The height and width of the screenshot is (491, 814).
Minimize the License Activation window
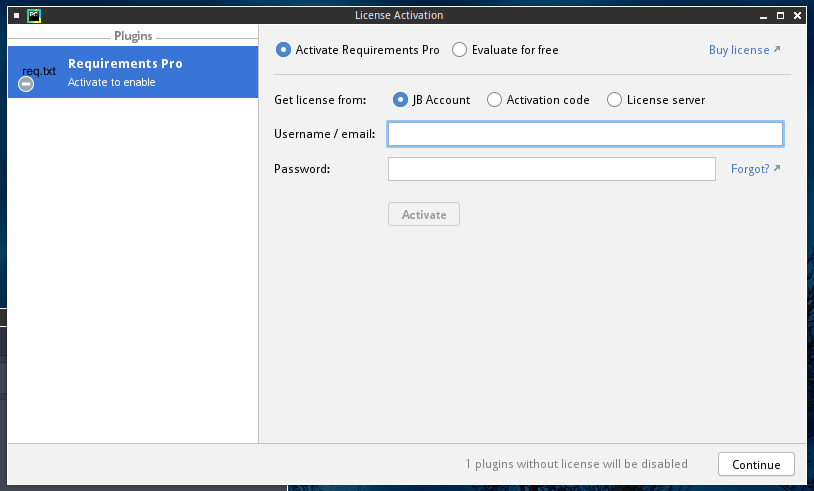[763, 16]
